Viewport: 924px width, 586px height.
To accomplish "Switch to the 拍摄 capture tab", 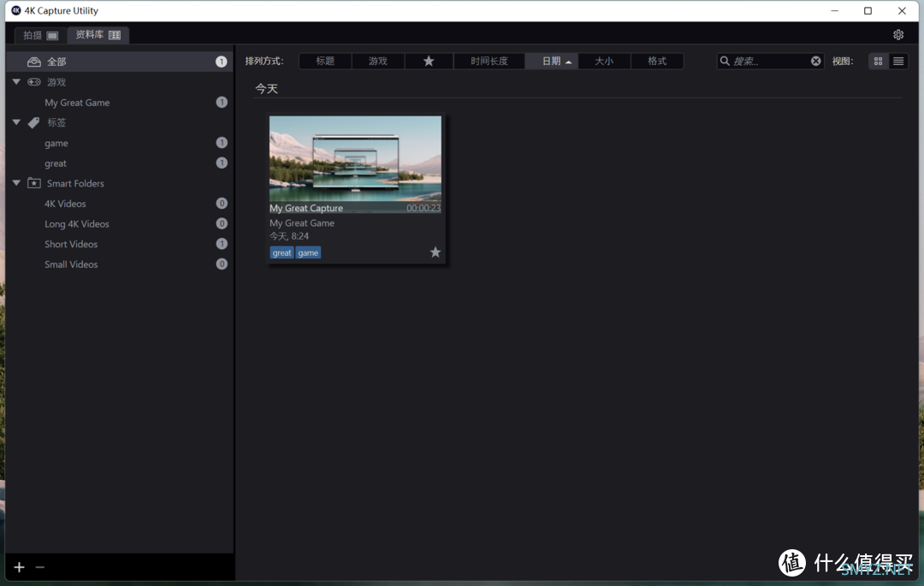I will click(x=40, y=35).
